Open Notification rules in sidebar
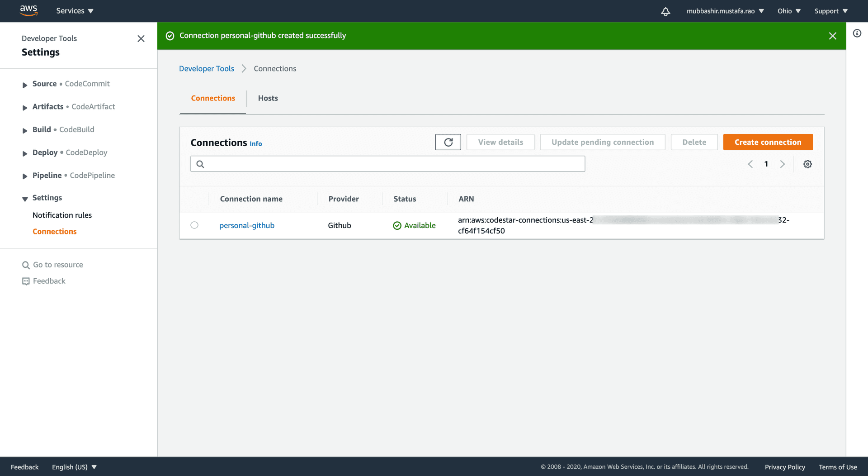The width and height of the screenshot is (868, 476). coord(62,215)
